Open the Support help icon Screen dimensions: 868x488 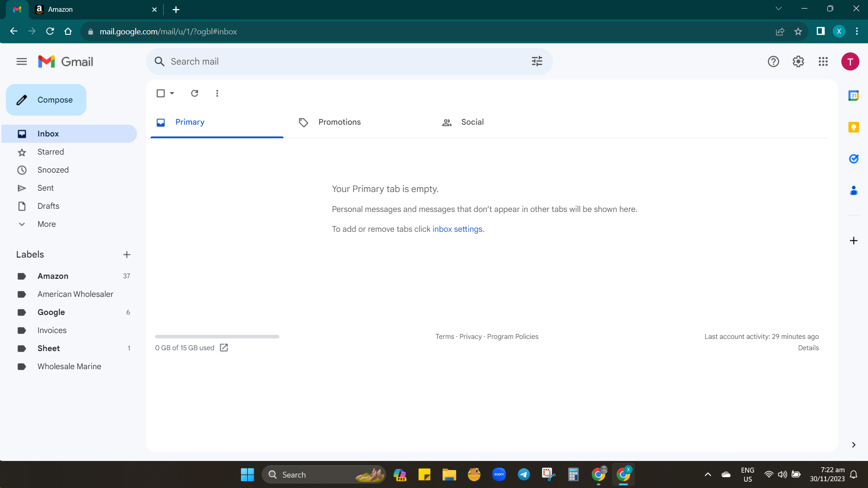773,61
